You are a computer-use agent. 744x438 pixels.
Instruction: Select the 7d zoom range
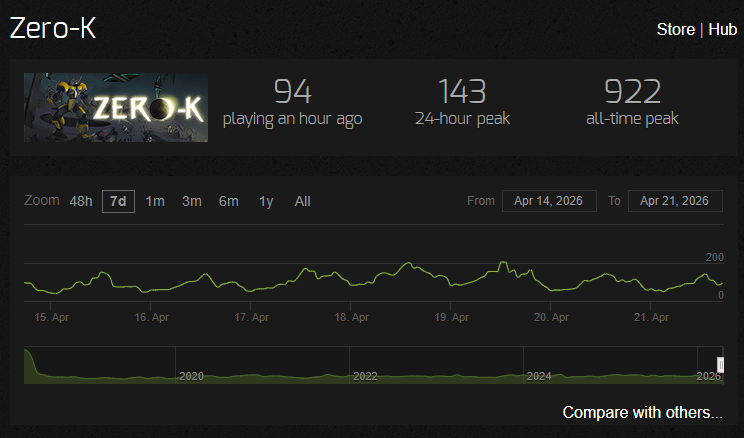118,201
